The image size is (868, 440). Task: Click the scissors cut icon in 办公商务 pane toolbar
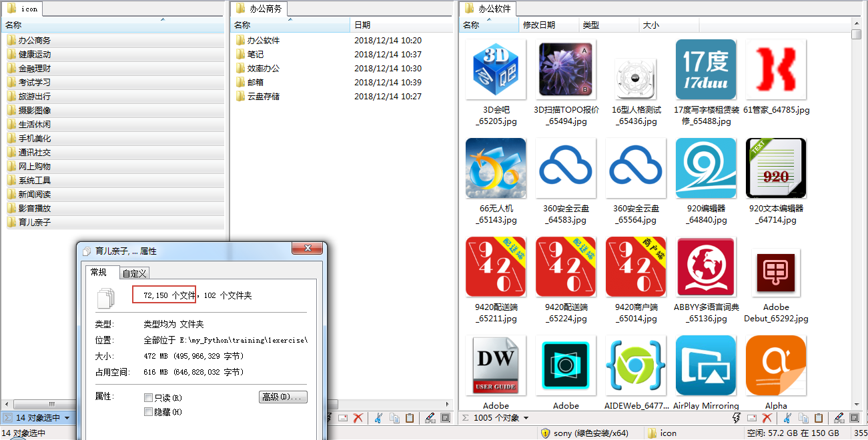click(378, 418)
